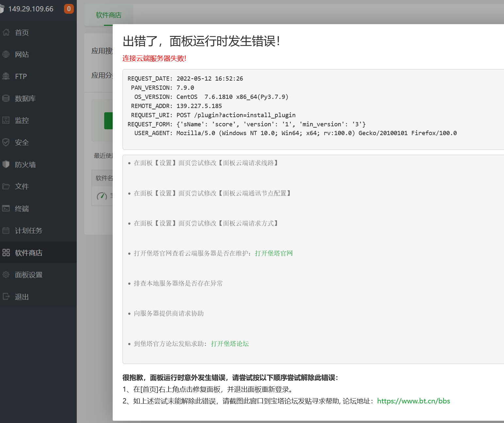This screenshot has width=504, height=423.
Task: Click the shield check icon beside 安全
Action: pos(6,142)
